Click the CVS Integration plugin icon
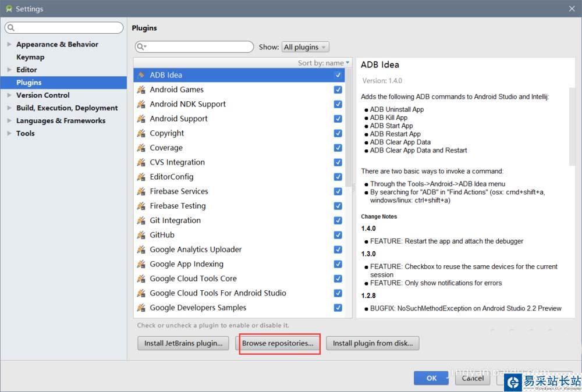 coord(141,162)
